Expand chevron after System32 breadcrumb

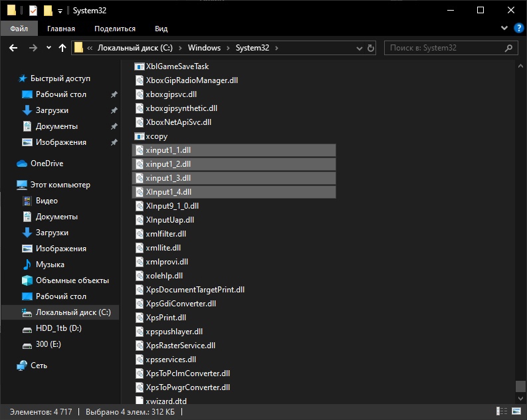(276, 49)
